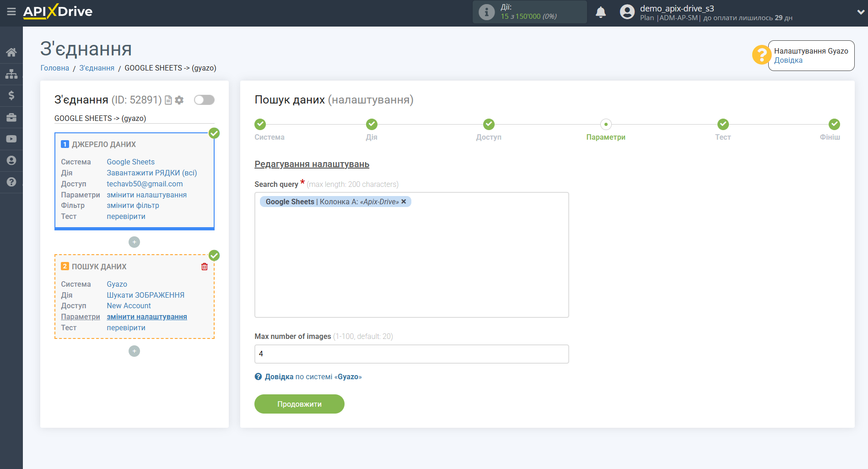This screenshot has width=868, height=469.
Task: Click the briefcase icon in the sidebar
Action: [x=11, y=117]
